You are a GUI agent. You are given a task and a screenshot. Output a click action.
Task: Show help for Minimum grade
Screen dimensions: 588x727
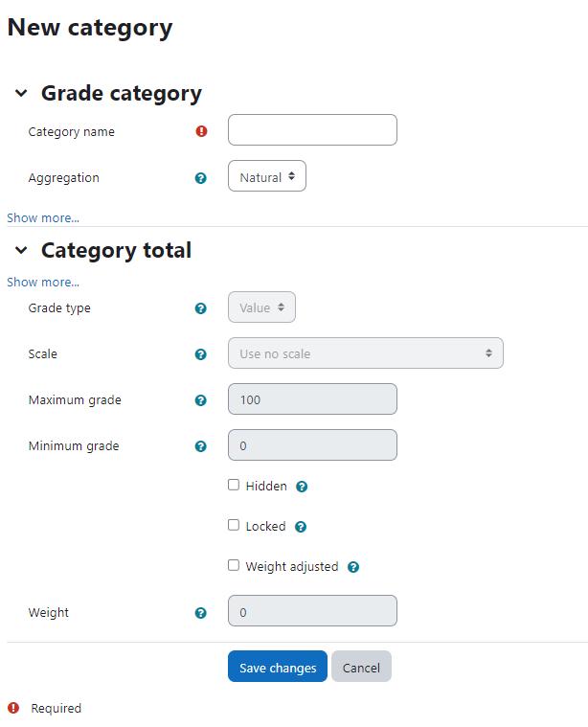[x=200, y=446]
